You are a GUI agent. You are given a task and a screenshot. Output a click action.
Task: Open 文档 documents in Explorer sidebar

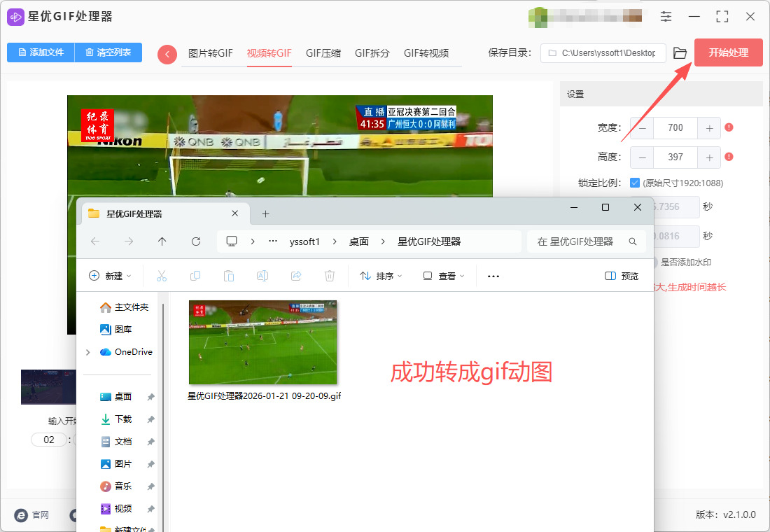[116, 442]
